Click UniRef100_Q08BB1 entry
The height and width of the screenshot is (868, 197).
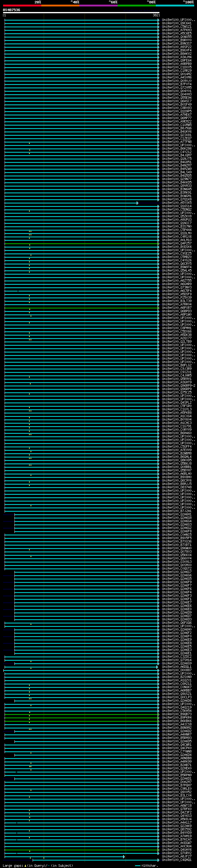(177, 467)
